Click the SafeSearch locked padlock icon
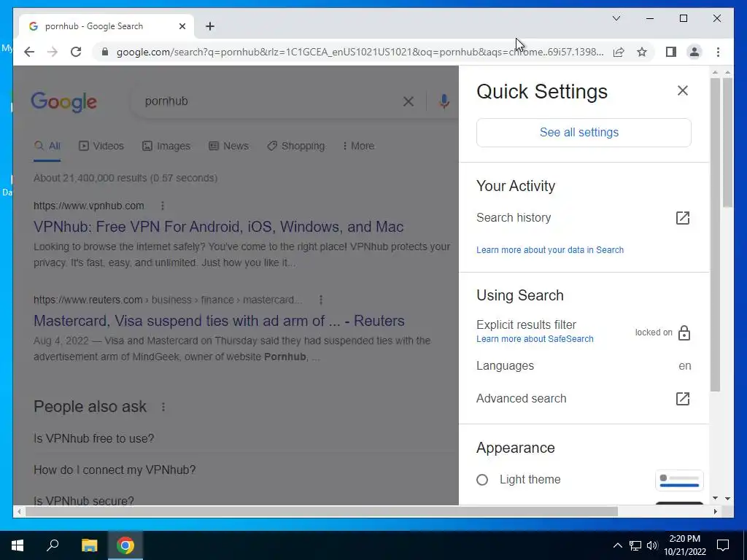Screen dimensions: 747x560 (x=684, y=332)
